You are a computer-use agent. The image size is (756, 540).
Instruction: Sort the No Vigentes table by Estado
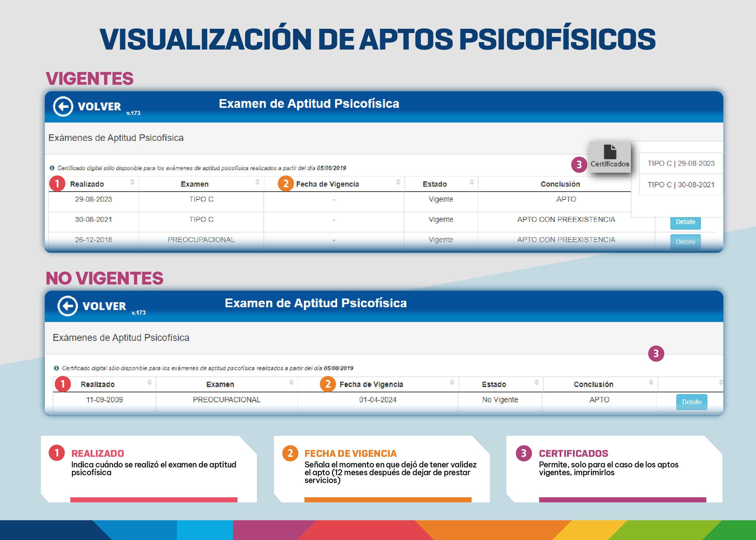pos(536,382)
